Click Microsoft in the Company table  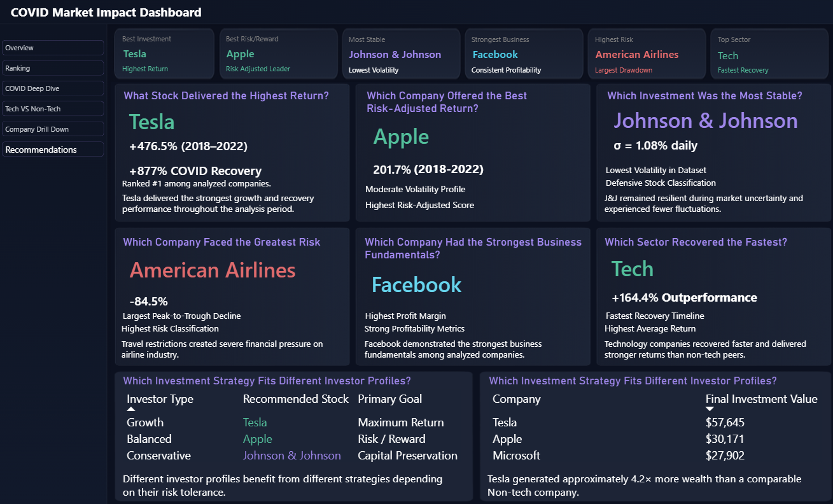(516, 456)
